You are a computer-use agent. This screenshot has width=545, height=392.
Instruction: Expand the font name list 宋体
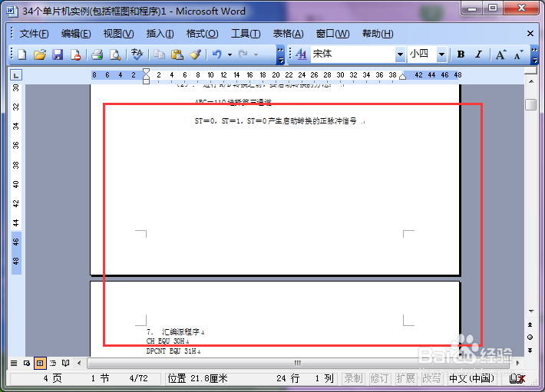point(400,54)
